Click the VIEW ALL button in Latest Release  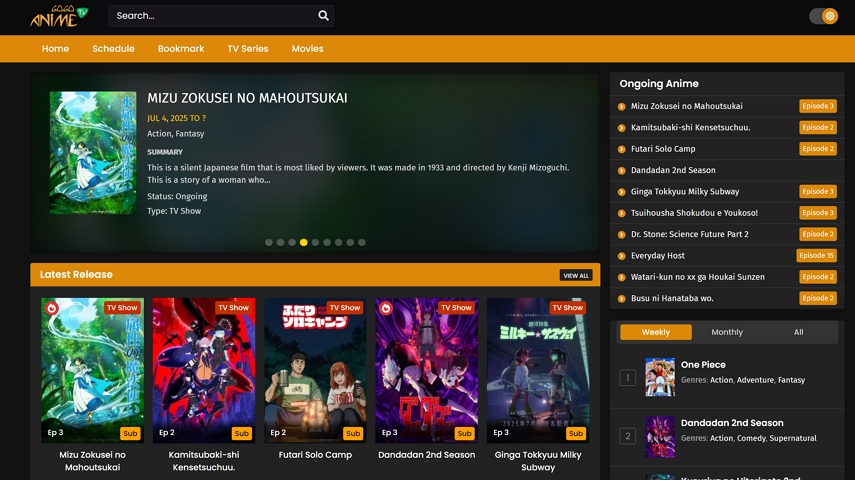coord(576,275)
